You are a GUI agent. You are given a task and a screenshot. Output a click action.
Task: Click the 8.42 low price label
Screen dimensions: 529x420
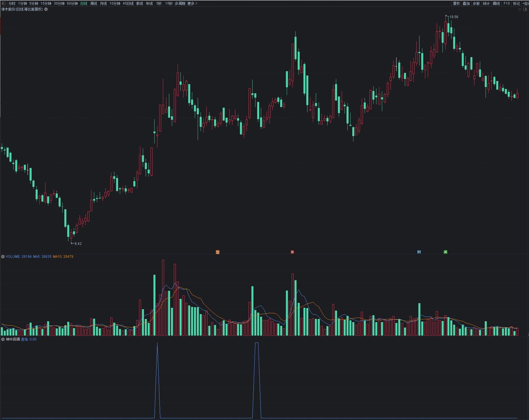point(78,244)
